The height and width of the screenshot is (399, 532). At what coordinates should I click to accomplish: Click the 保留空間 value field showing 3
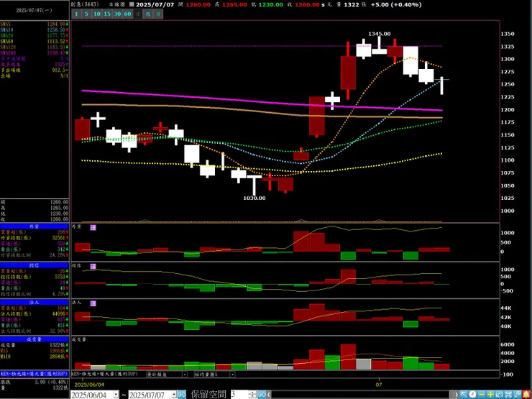click(239, 395)
